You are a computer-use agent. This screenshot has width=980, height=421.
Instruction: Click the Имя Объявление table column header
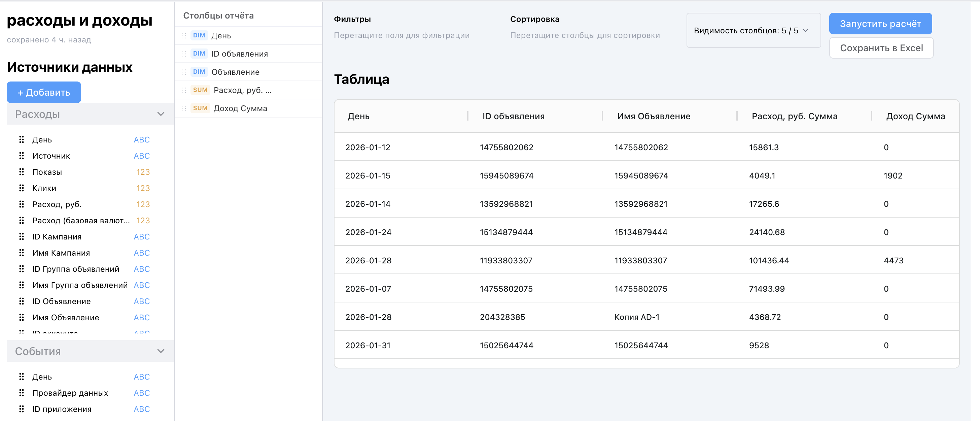[653, 117]
